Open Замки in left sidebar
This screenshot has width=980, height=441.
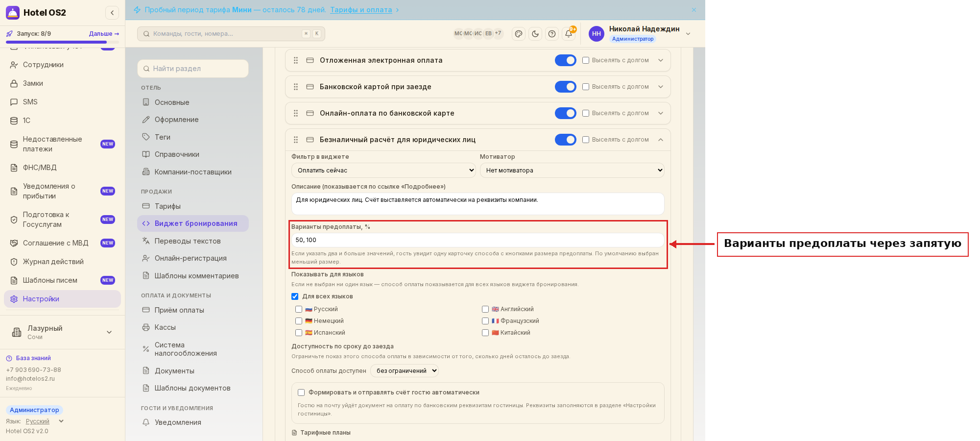point(62,83)
